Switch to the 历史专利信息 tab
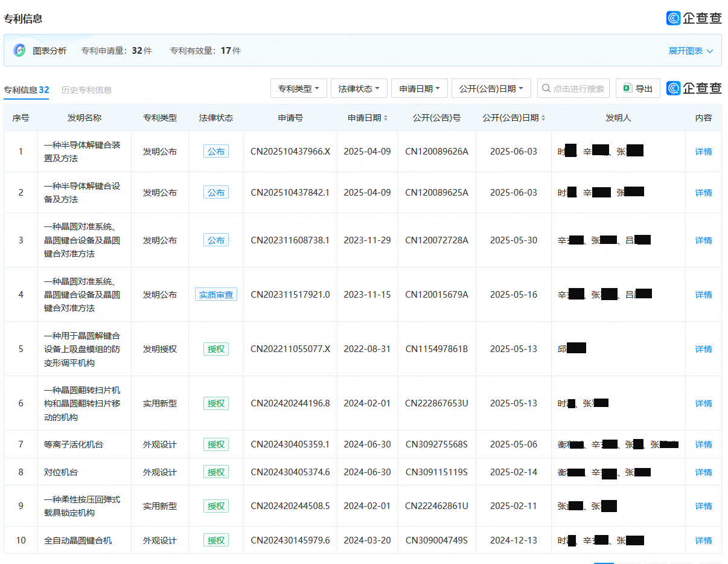Image resolution: width=728 pixels, height=564 pixels. pyautogui.click(x=86, y=90)
